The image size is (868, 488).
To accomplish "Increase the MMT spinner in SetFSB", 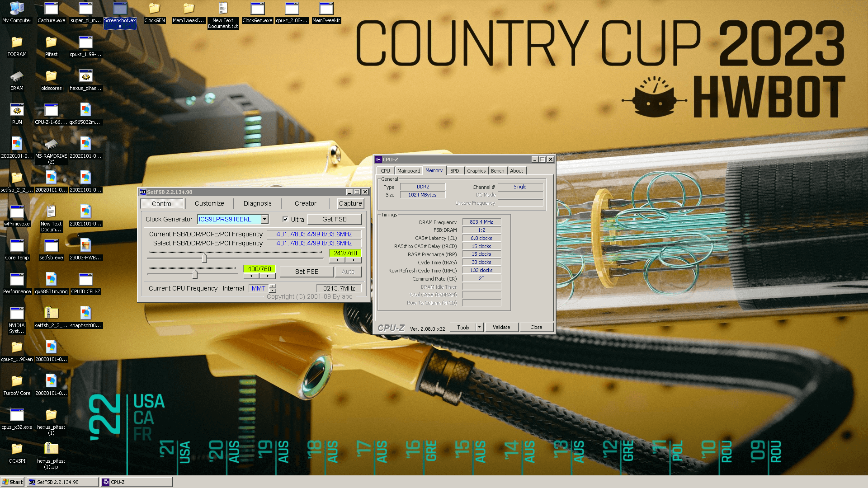I will (x=273, y=286).
